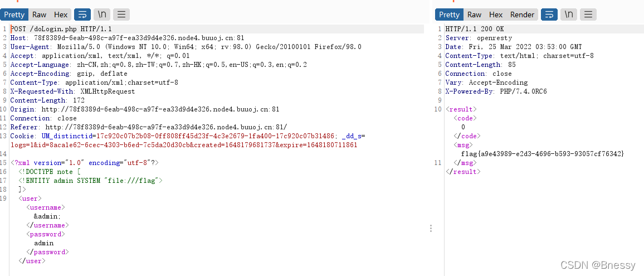The height and width of the screenshot is (276, 644).
Task: Switch response view to Hex tab
Action: (496, 14)
